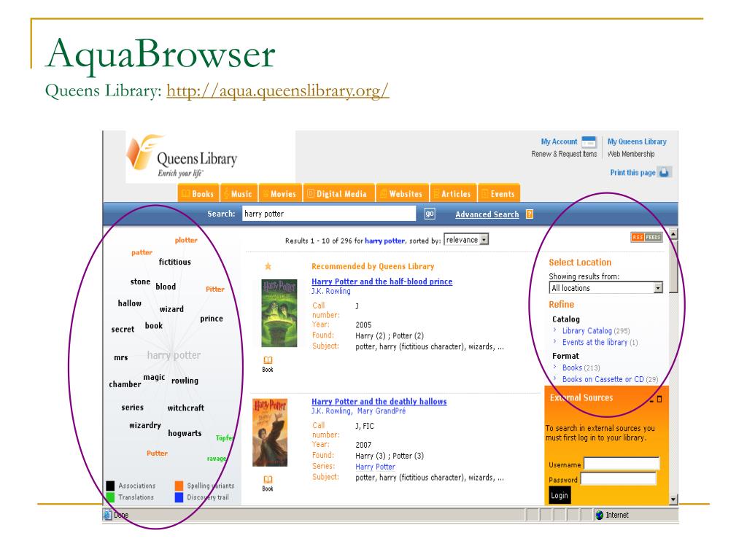Click the black Associations legend swatch

tap(110, 486)
